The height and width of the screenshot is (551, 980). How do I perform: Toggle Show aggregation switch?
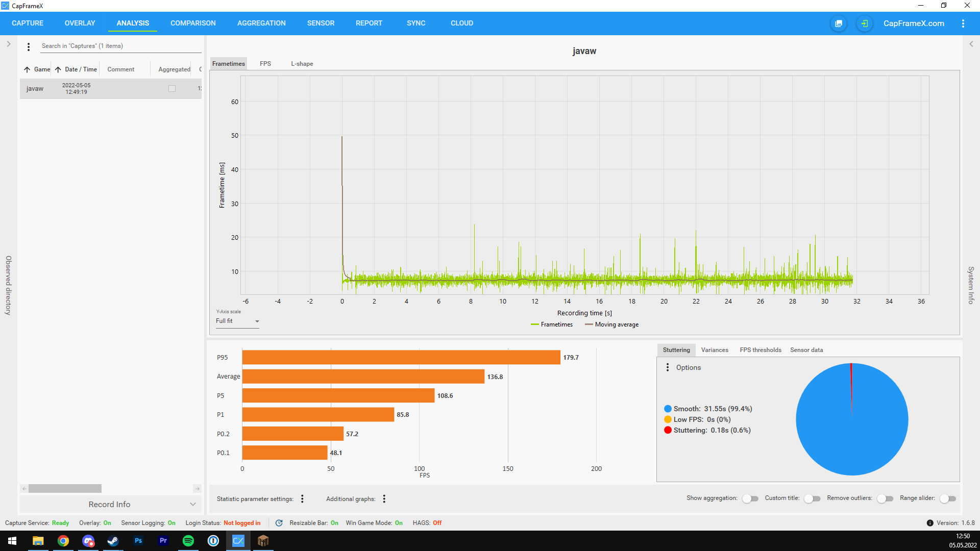click(x=750, y=498)
